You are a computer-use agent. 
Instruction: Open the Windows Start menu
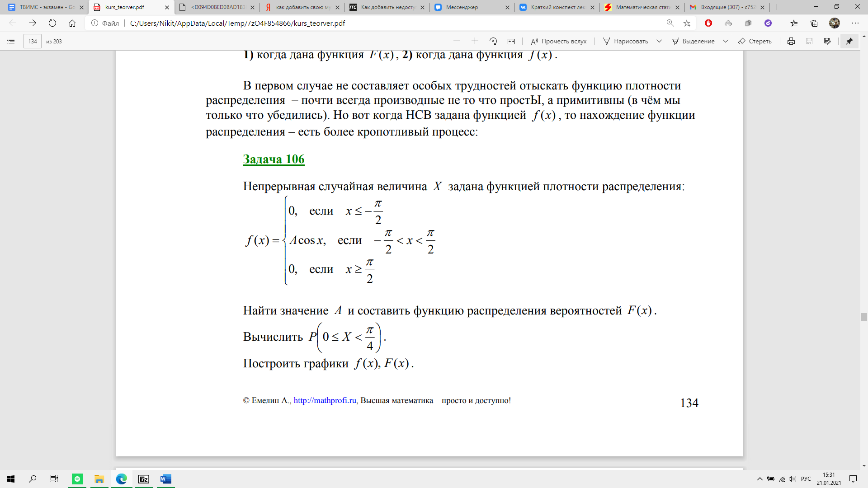pyautogui.click(x=11, y=479)
